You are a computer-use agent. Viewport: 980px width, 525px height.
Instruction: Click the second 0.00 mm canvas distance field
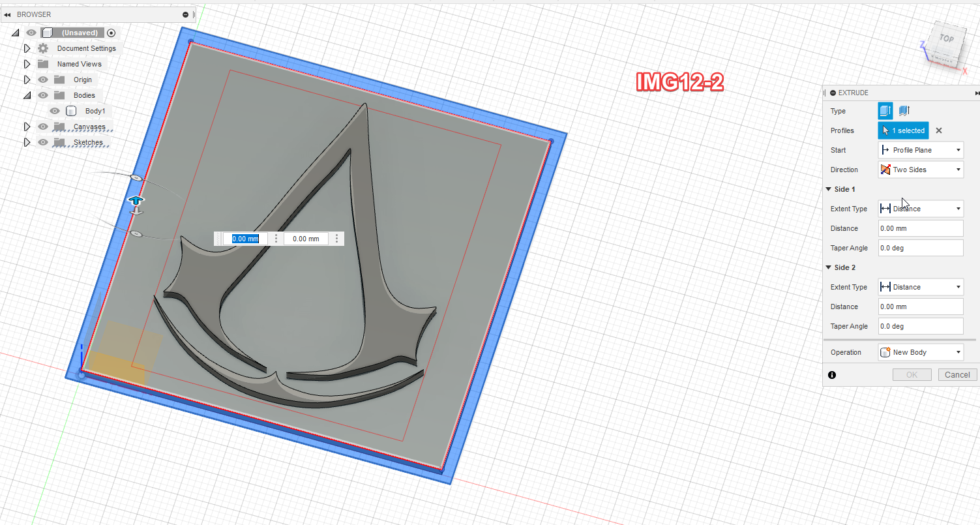point(306,239)
